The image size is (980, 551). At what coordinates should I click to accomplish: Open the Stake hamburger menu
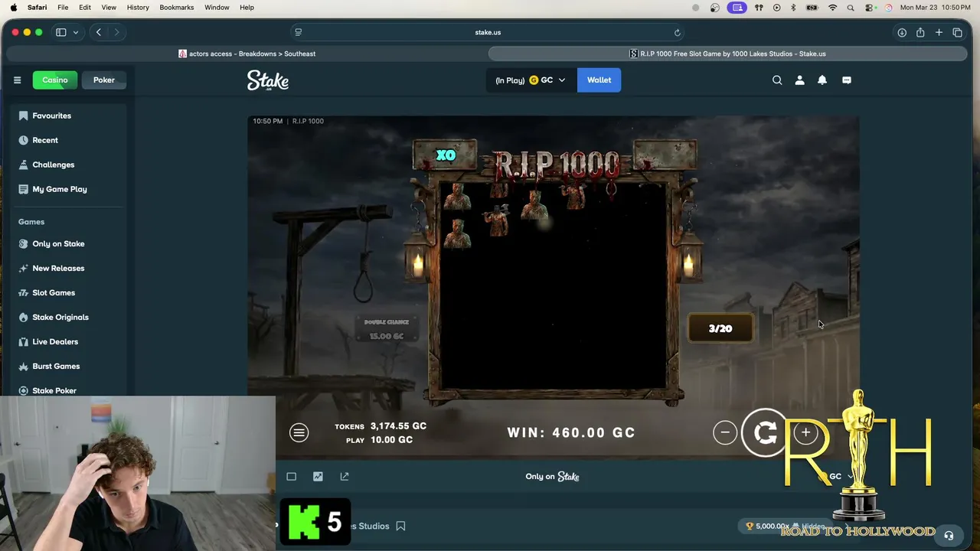coord(17,80)
